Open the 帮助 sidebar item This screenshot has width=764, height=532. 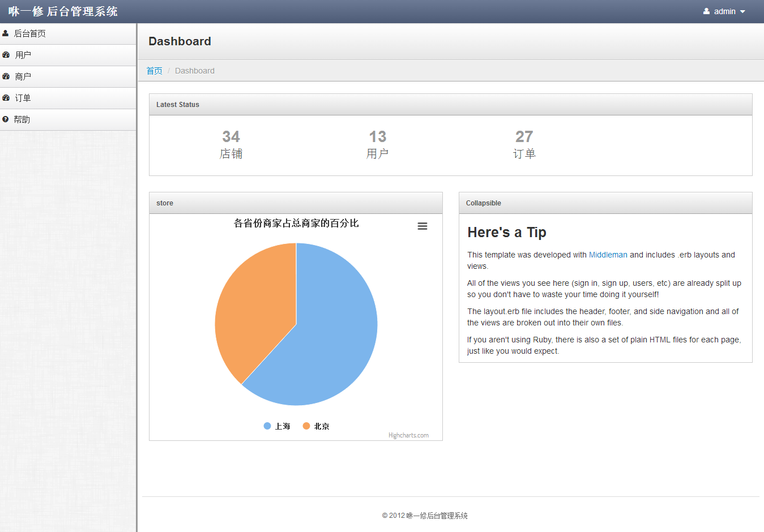tap(68, 119)
